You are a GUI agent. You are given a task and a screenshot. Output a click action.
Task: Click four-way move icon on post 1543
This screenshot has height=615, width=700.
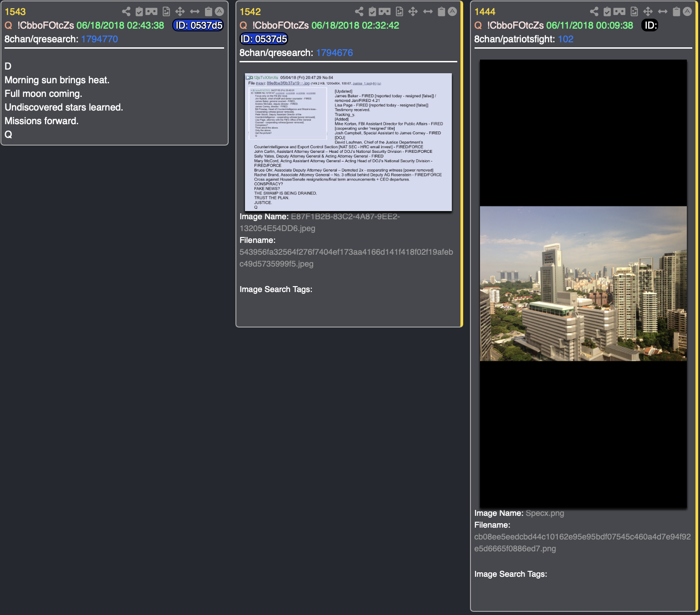pyautogui.click(x=180, y=11)
